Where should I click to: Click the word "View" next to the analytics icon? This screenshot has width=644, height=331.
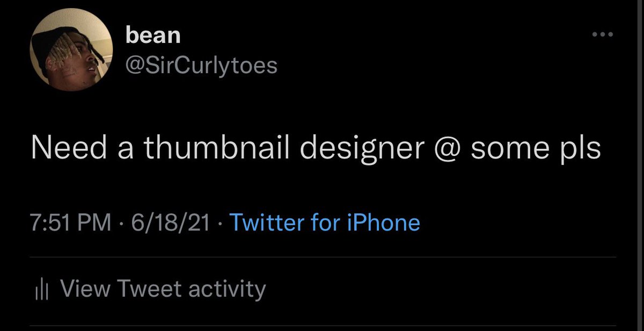[x=85, y=289]
